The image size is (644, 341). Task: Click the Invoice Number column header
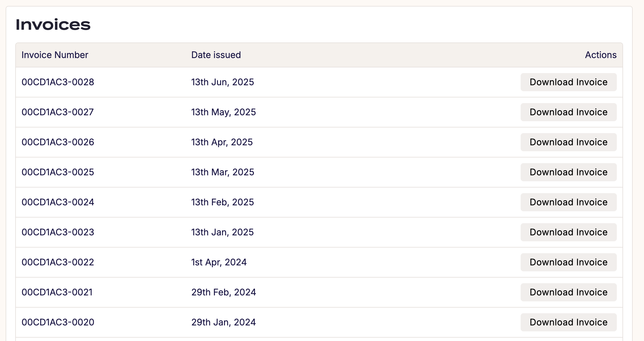click(x=55, y=55)
